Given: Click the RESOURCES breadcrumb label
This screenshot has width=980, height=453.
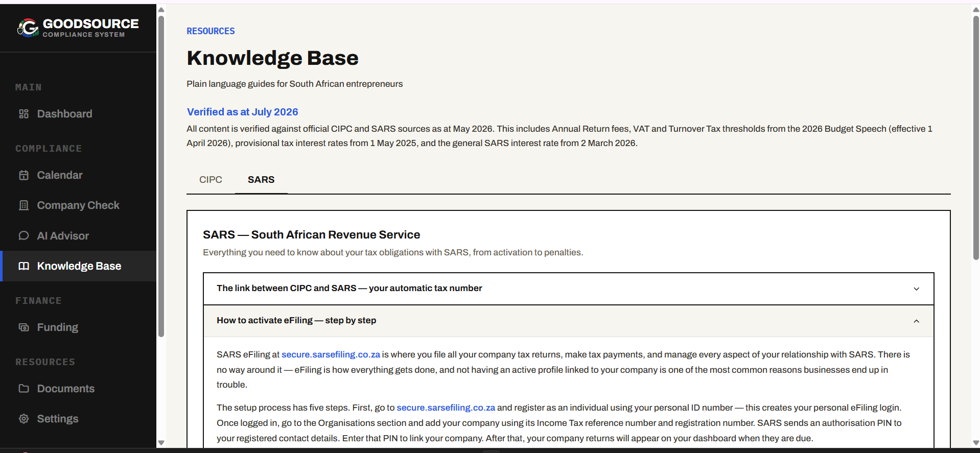Looking at the screenshot, I should coord(211,31).
